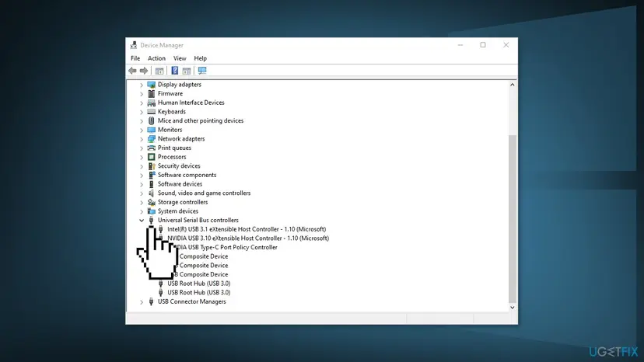Click the scrollbar down arrow

(x=512, y=308)
